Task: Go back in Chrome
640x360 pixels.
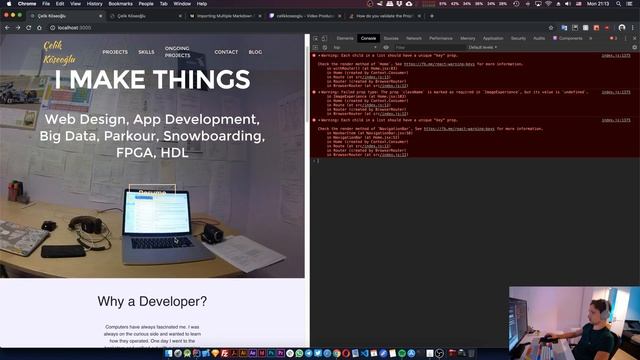Action: click(x=7, y=28)
